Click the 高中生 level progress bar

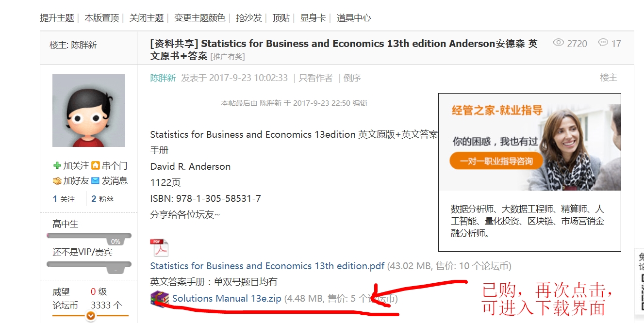coord(89,236)
